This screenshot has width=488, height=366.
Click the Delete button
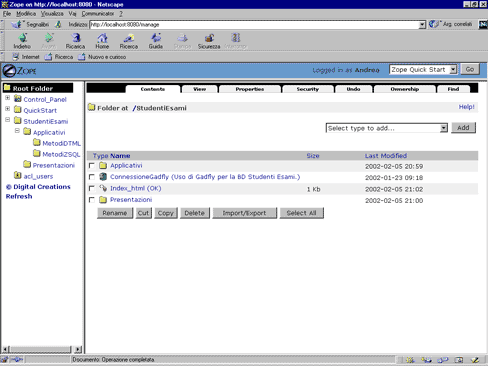(x=195, y=213)
